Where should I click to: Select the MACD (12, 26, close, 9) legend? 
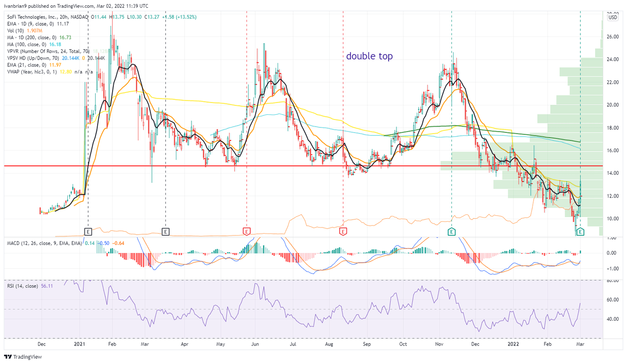[44, 243]
